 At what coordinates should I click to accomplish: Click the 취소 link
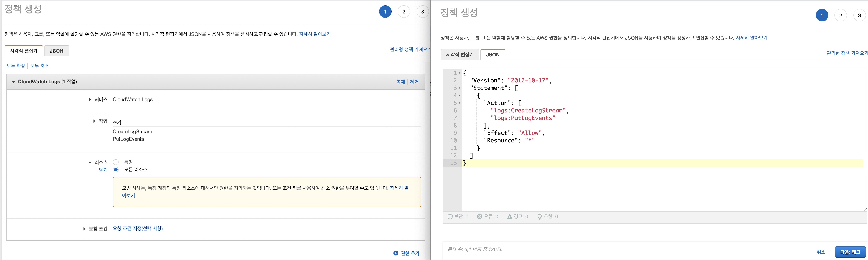[821, 252]
